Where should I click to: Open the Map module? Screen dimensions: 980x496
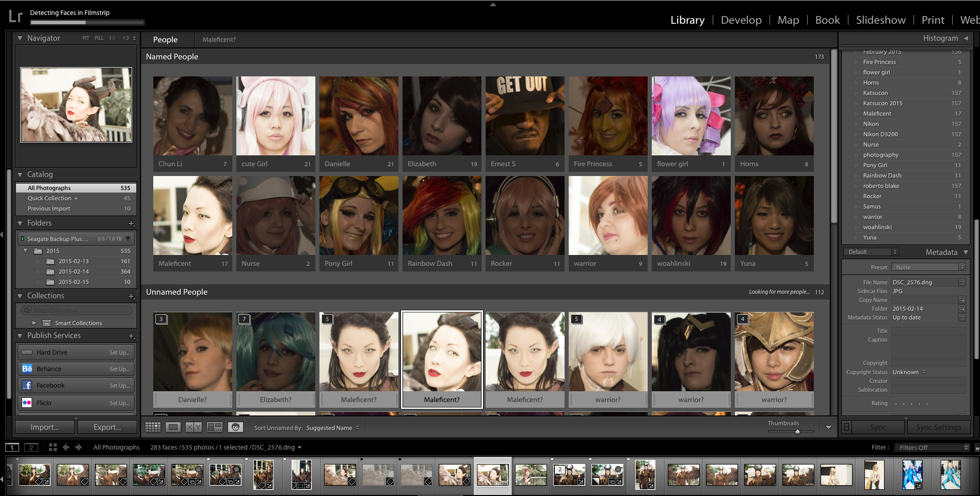(x=788, y=20)
